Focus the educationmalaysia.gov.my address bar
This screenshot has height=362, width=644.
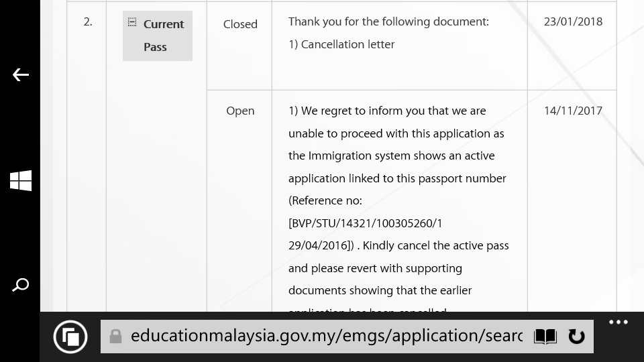click(x=326, y=336)
